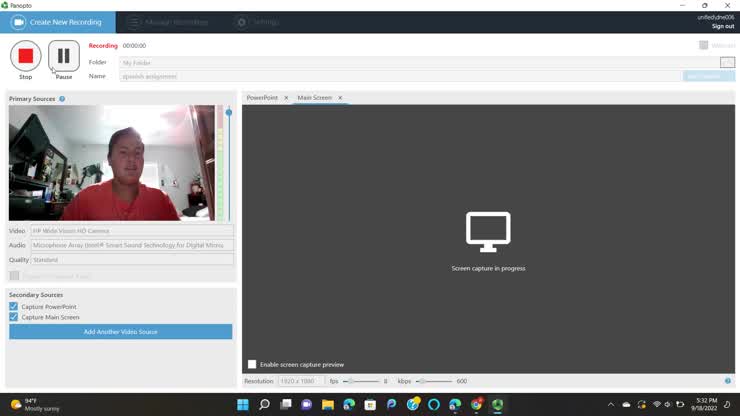Open the help icon beside the kbps slider

[728, 381]
